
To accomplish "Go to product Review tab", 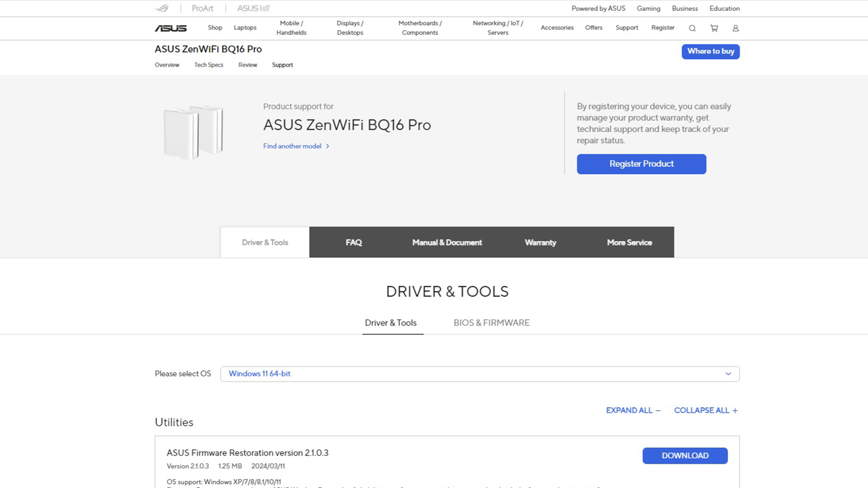I will click(x=247, y=65).
